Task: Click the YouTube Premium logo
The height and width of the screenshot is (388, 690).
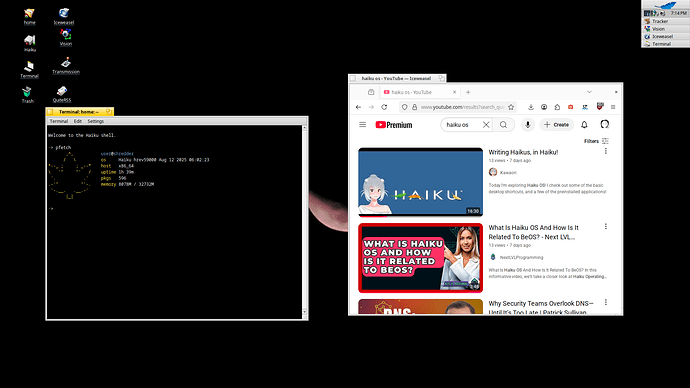Action: pyautogui.click(x=394, y=125)
